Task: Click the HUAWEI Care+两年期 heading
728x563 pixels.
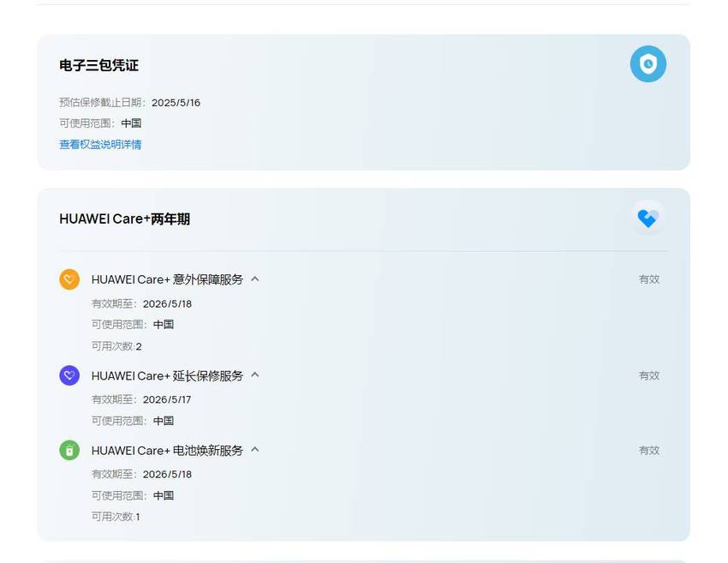Action: coord(124,219)
